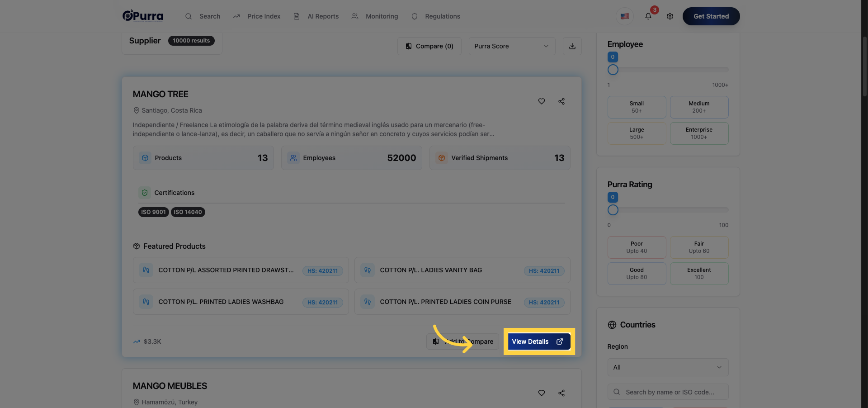Select the ISO 9001 badge
Screen dimensions: 868x408
153,212
